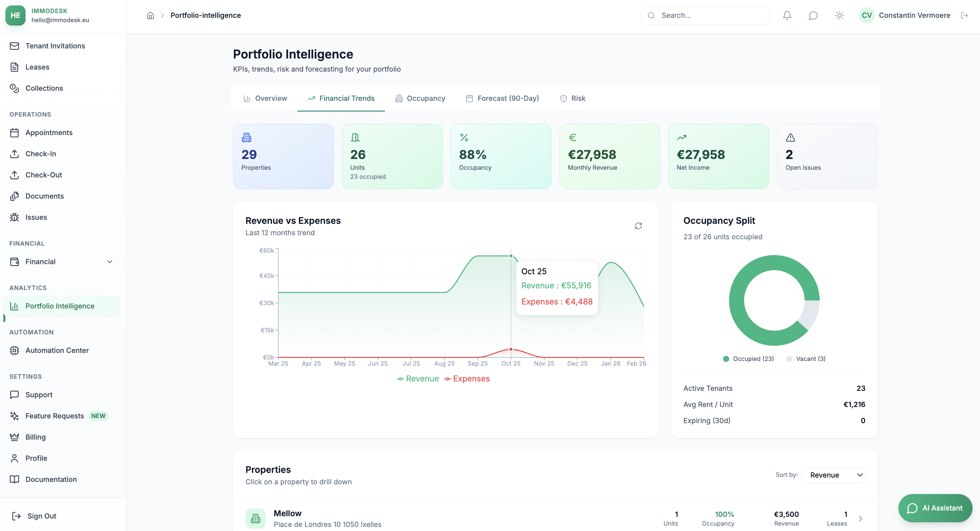Expand the Financial section chevron
Viewport: 980px width, 531px height.
(110, 261)
